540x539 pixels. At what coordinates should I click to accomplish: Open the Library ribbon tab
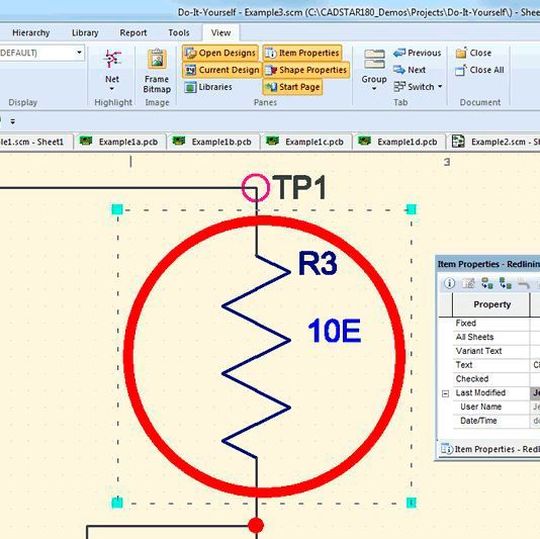(x=85, y=33)
